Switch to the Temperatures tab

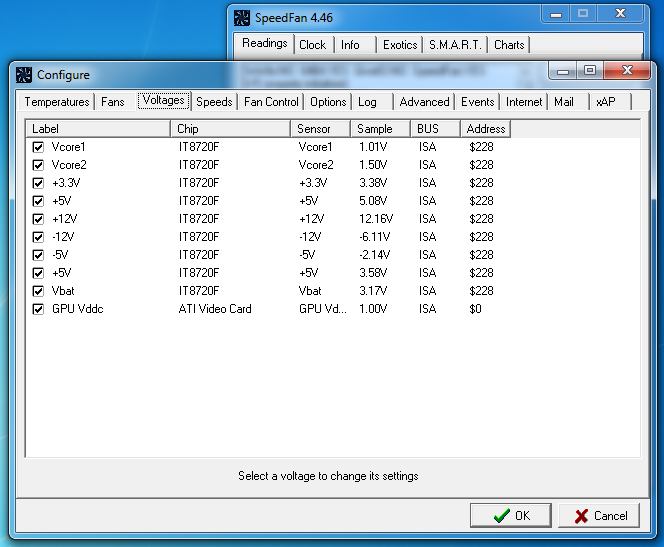coord(56,102)
